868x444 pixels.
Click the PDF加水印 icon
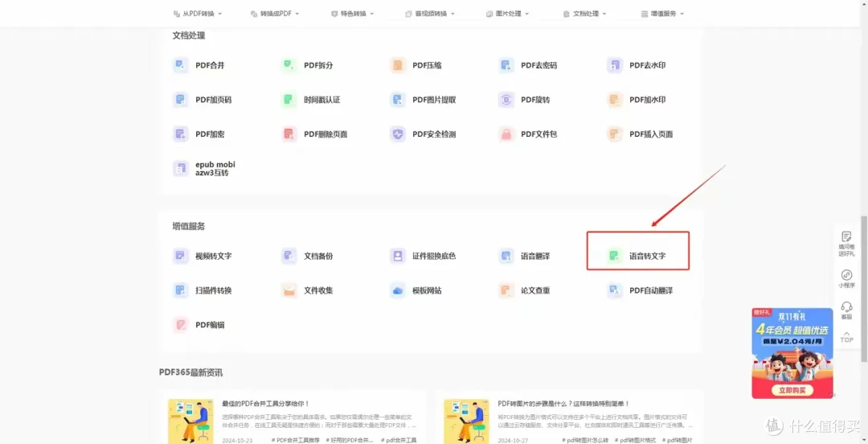click(x=615, y=100)
